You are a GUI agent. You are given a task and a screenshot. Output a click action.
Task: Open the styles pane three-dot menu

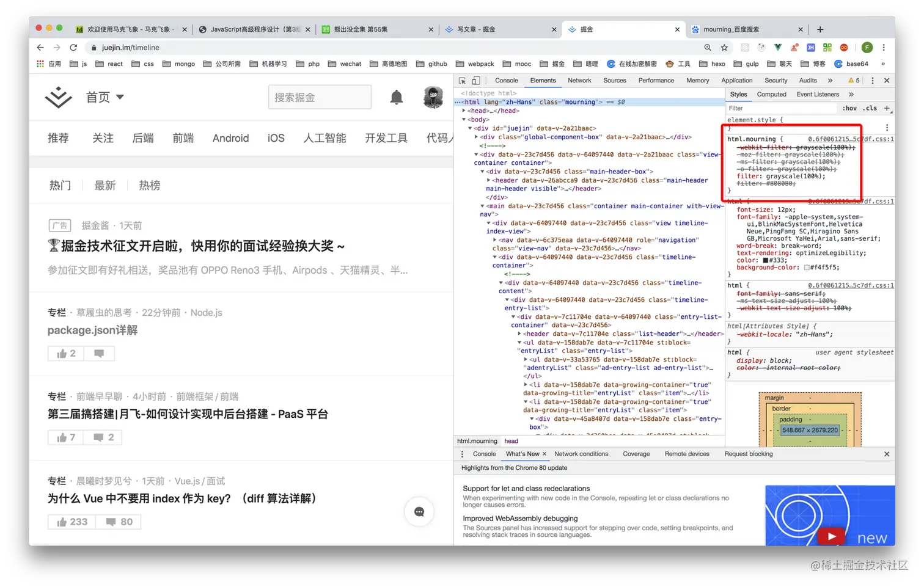pos(887,128)
